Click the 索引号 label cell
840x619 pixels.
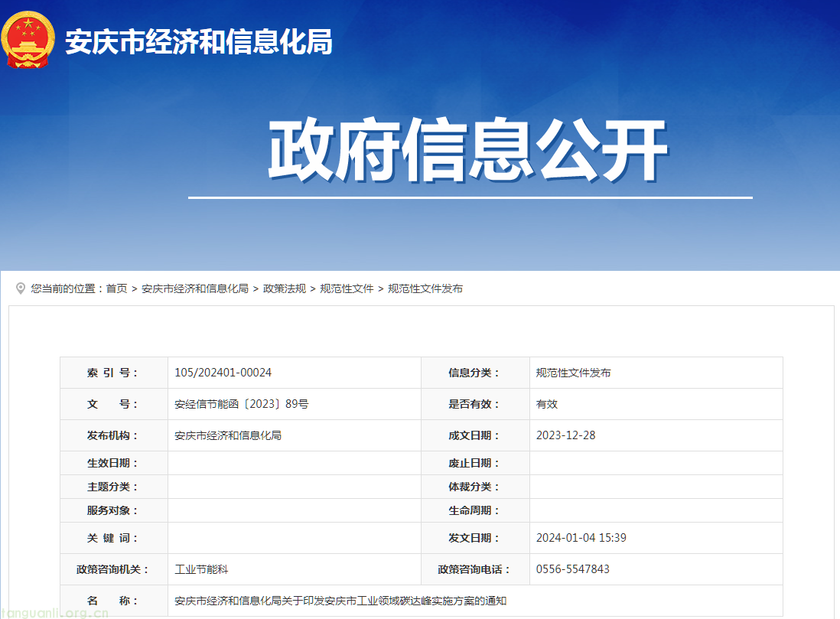114,373
